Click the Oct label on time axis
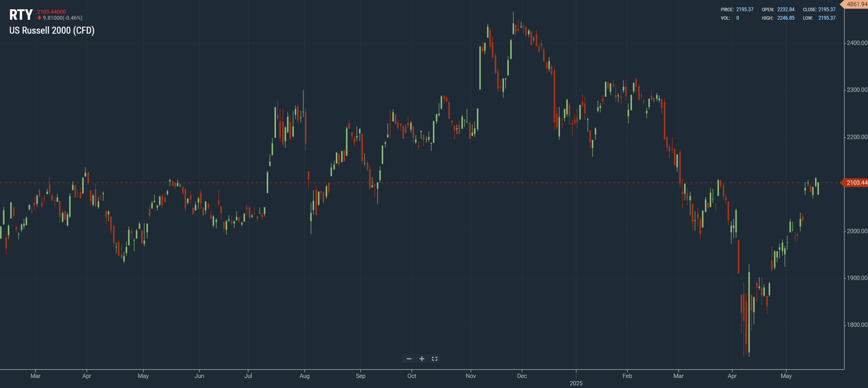The width and height of the screenshot is (868, 388). pos(412,376)
